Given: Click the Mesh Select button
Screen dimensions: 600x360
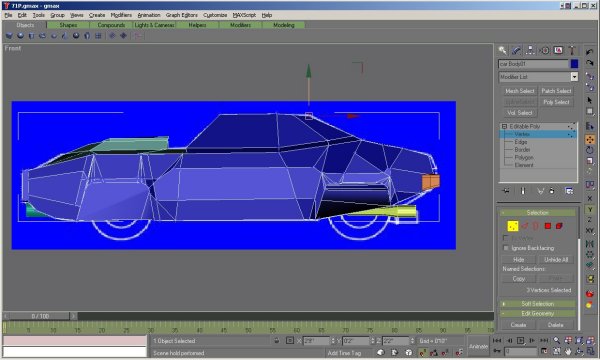Looking at the screenshot, I should click(x=519, y=91).
